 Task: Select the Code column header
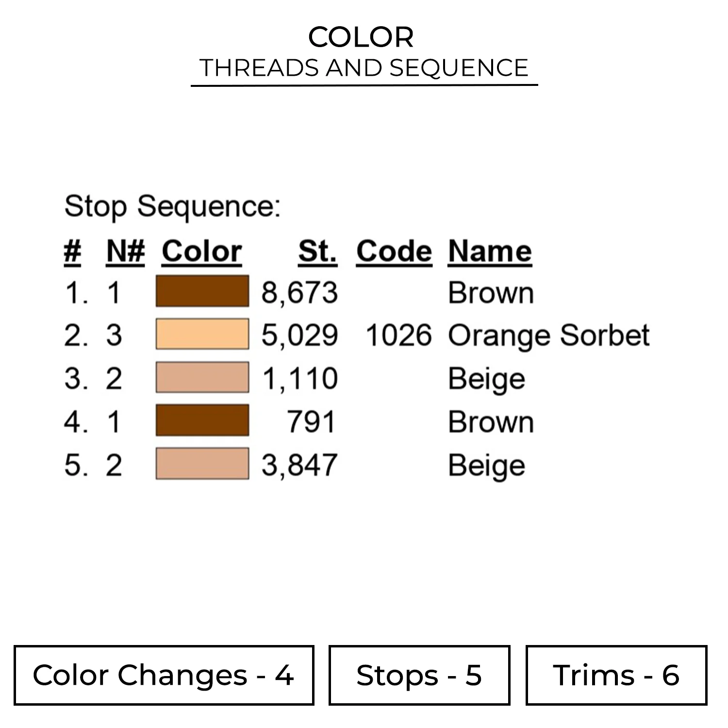394,251
